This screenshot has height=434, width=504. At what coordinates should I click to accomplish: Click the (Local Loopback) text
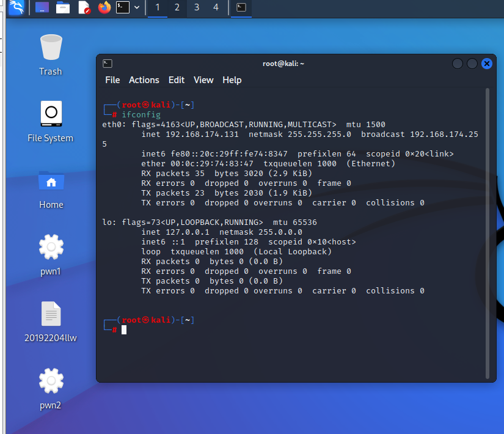point(293,252)
